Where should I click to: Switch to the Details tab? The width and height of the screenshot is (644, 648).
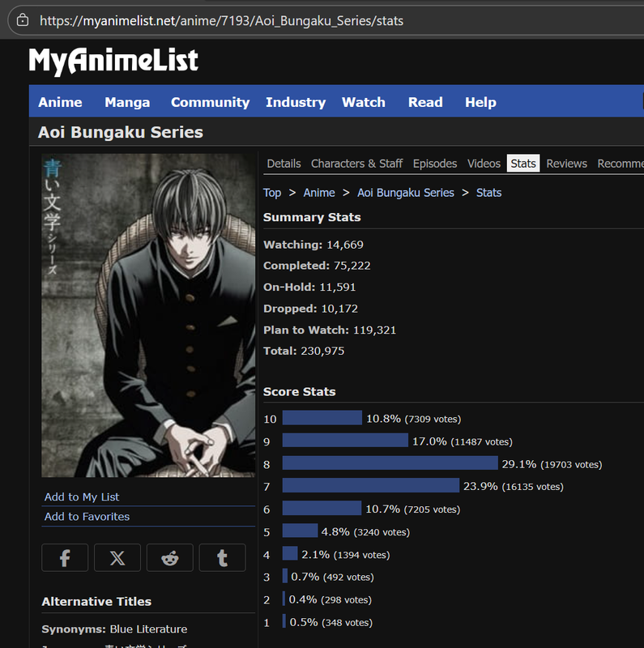[284, 164]
